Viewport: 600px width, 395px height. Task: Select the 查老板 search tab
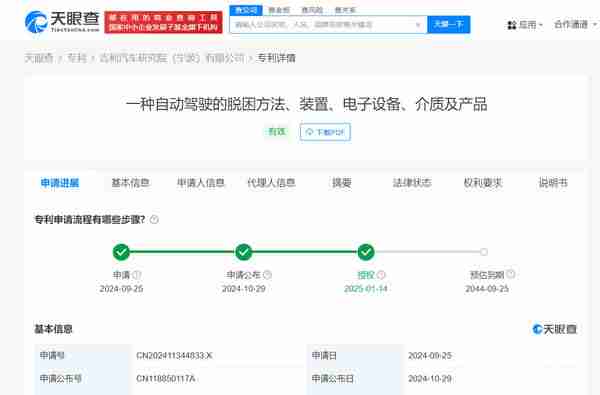(279, 10)
